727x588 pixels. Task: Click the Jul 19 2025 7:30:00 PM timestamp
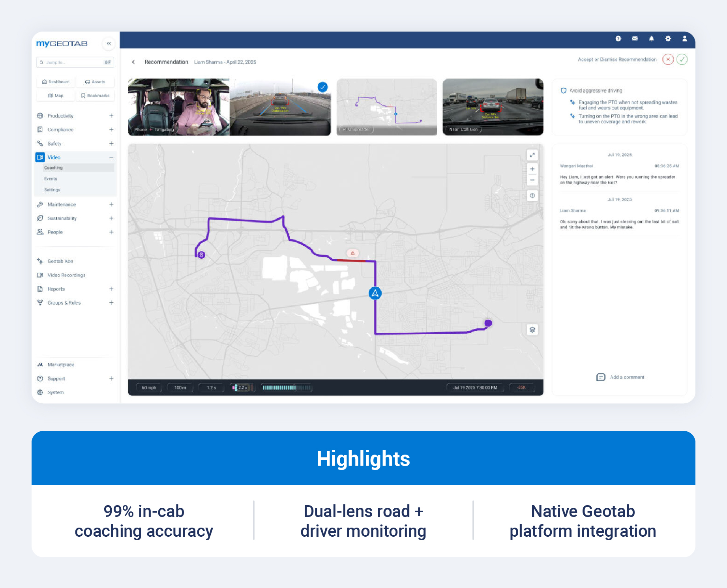[475, 388]
